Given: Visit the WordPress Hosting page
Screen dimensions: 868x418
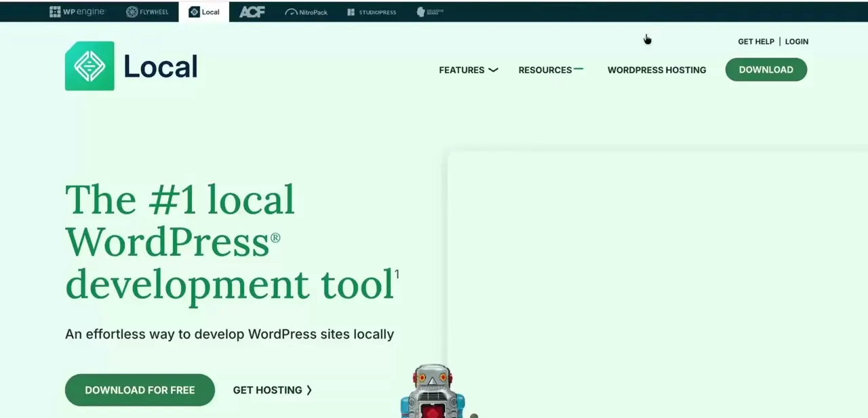Looking at the screenshot, I should click(x=656, y=70).
